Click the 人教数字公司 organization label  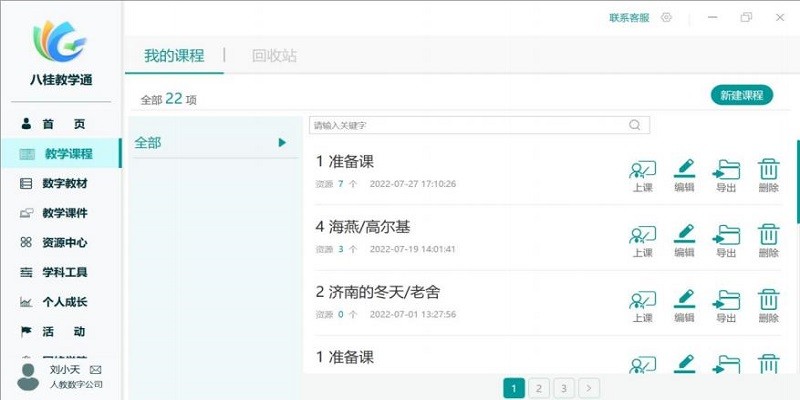[77, 385]
